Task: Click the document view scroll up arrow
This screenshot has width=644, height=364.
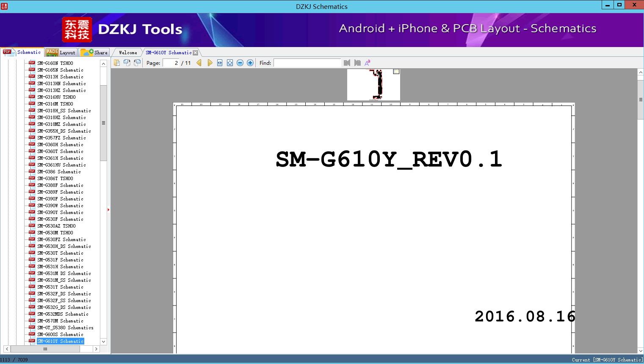Action: (641, 73)
